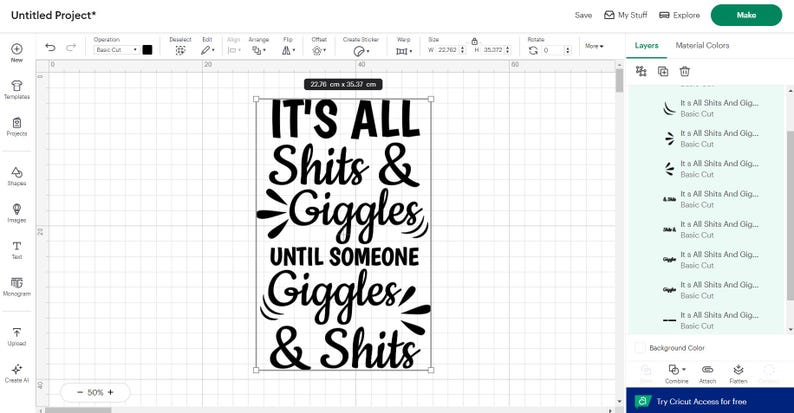
Task: Switch to the Layers tab
Action: coord(647,46)
